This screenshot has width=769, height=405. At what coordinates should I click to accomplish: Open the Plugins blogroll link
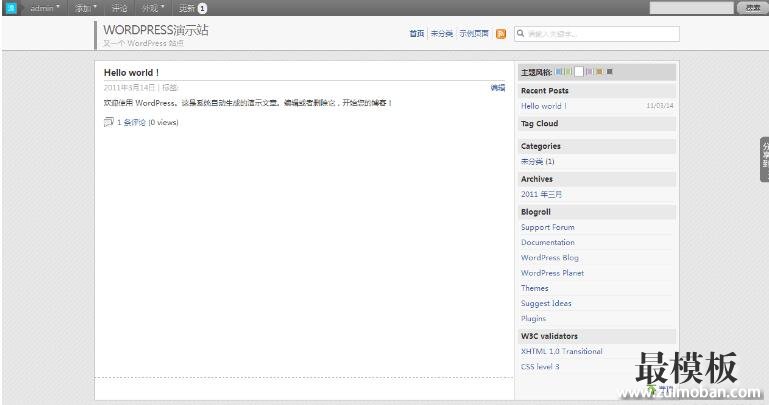coord(533,318)
